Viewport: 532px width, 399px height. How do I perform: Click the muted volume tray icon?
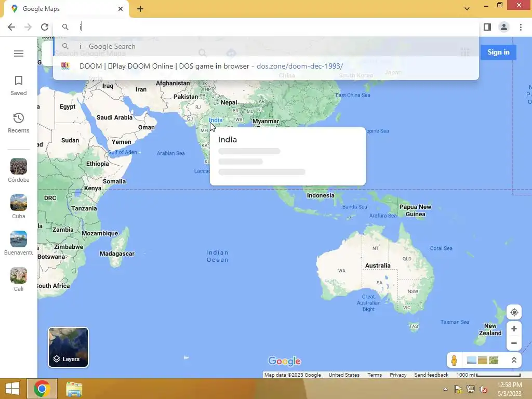483,389
